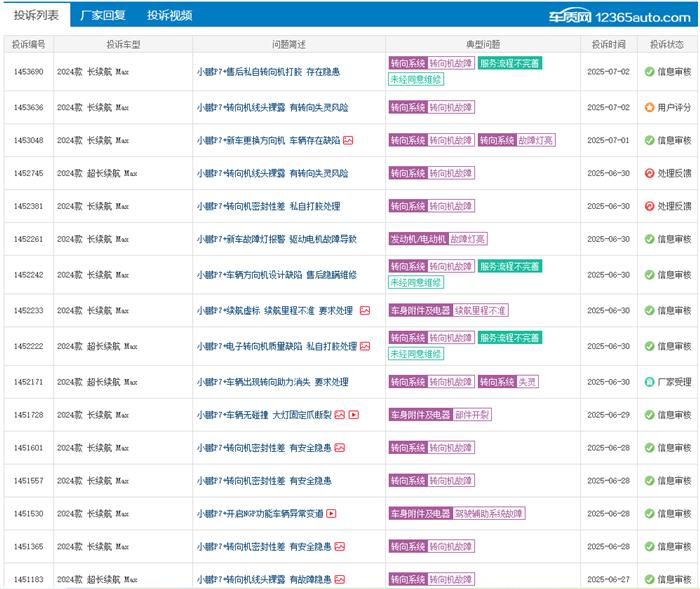Open image icon in complaint 1451728 row

coord(340,415)
